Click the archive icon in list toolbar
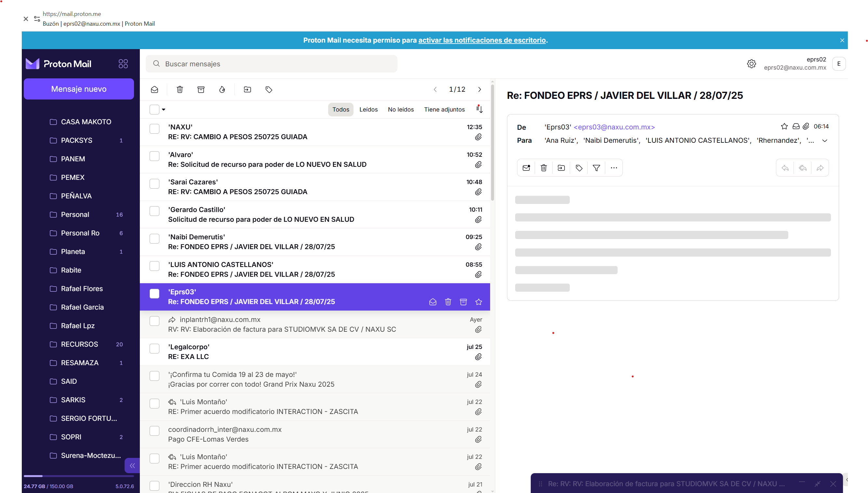Image resolution: width=868 pixels, height=493 pixels. (201, 89)
